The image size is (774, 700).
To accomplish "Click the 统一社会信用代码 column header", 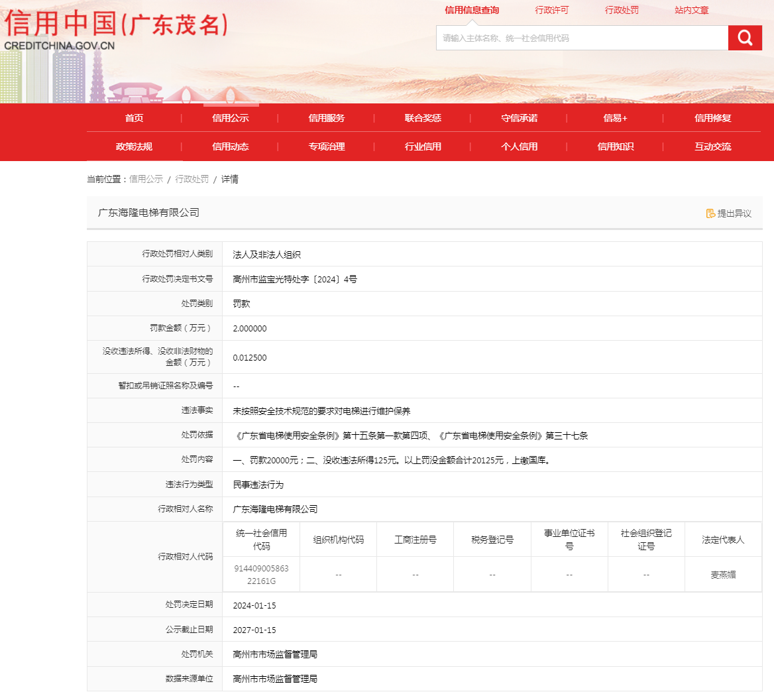I will tap(262, 540).
